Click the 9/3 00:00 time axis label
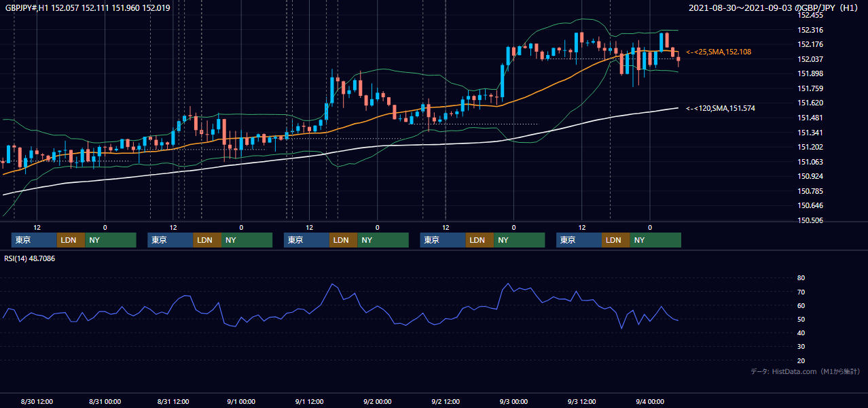Screen dimensions: 868x408 (513, 401)
